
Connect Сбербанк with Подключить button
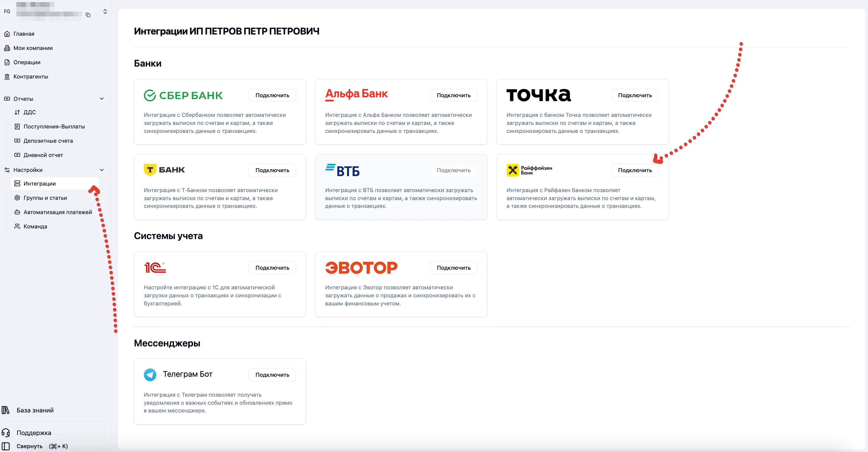click(x=272, y=95)
